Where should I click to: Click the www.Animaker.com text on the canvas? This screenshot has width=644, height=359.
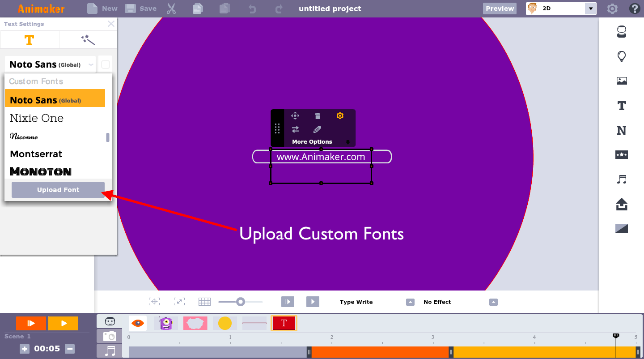pyautogui.click(x=321, y=157)
